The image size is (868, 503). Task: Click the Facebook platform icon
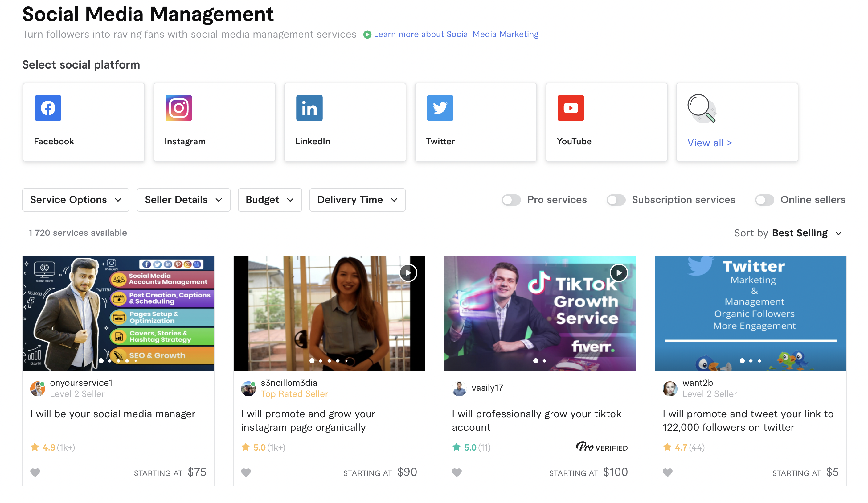(48, 108)
